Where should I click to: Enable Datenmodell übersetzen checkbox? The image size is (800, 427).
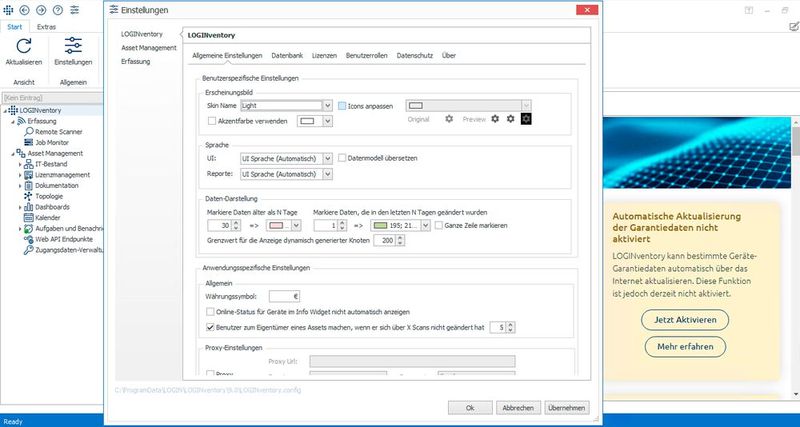[342, 158]
